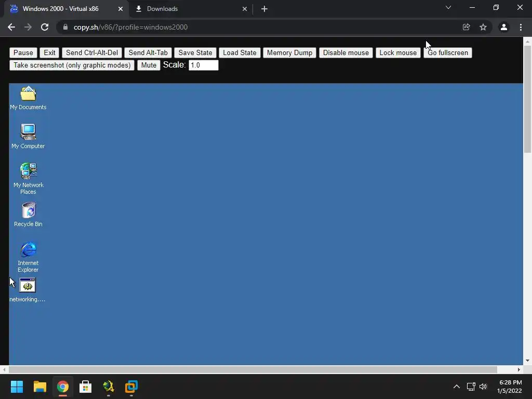Viewport: 532px width, 399px height.
Task: Show hidden tray icons chevron
Action: [x=457, y=387]
